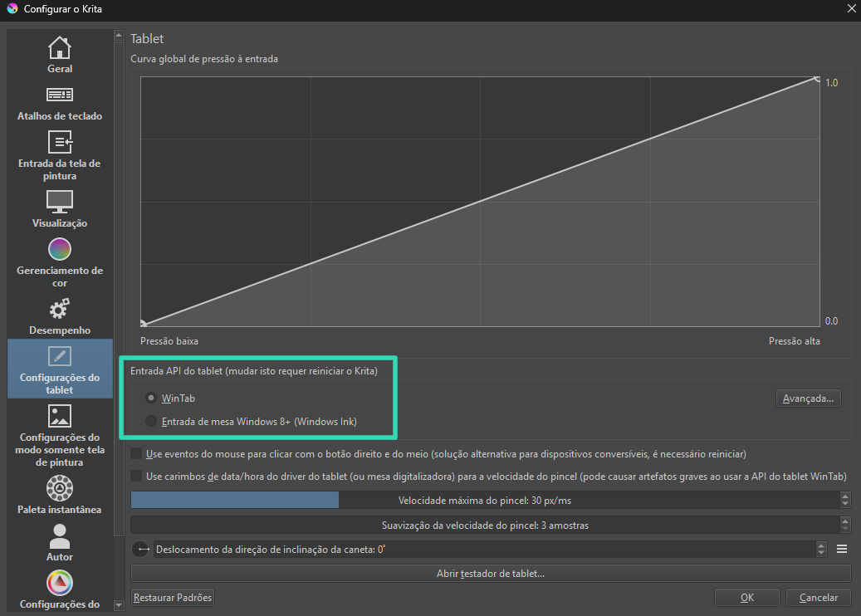This screenshot has width=861, height=616.
Task: Decrease Suavização da velocidade samples with down arrow
Action: coord(845,530)
